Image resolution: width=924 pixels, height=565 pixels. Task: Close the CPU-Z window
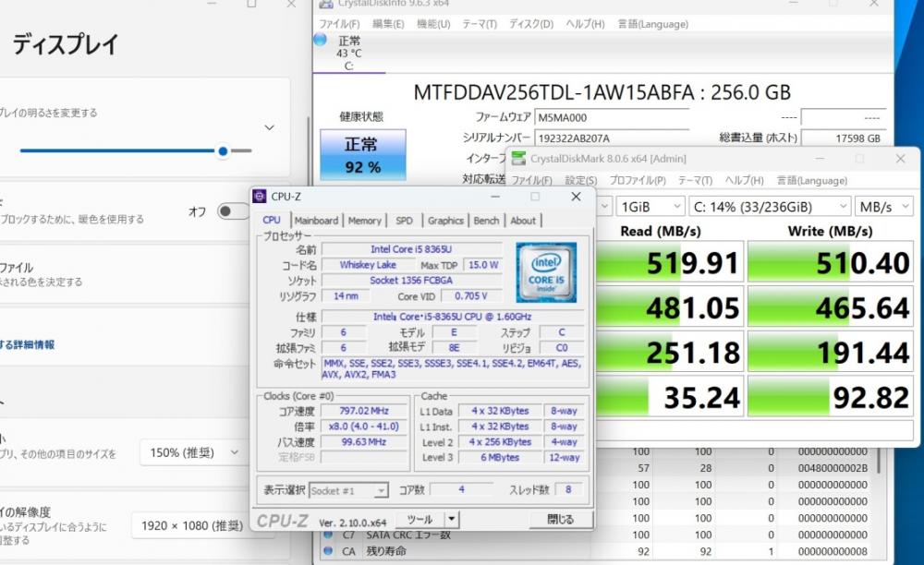coord(576,197)
